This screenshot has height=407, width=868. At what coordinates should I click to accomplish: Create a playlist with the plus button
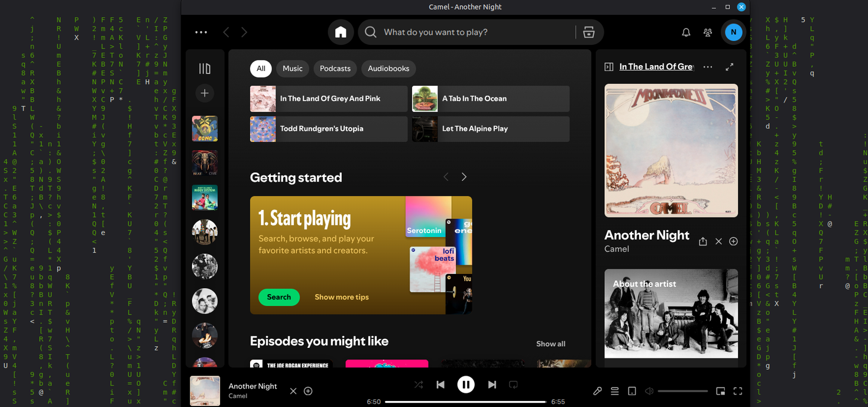point(205,93)
